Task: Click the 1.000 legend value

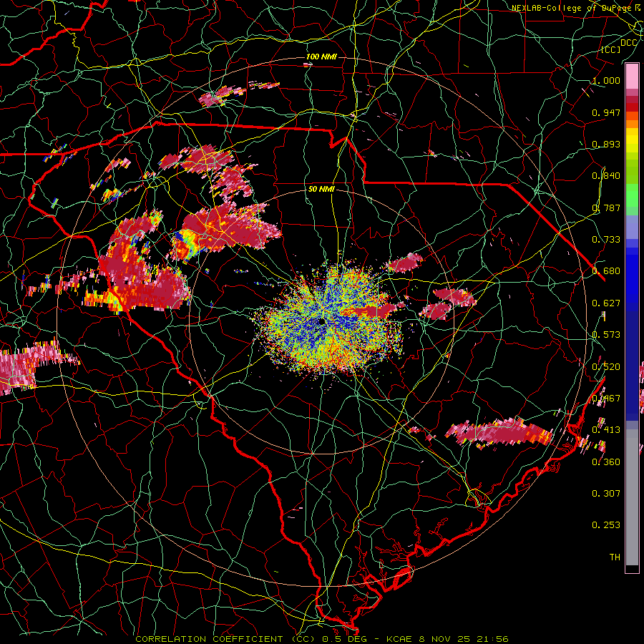Action: coord(606,80)
